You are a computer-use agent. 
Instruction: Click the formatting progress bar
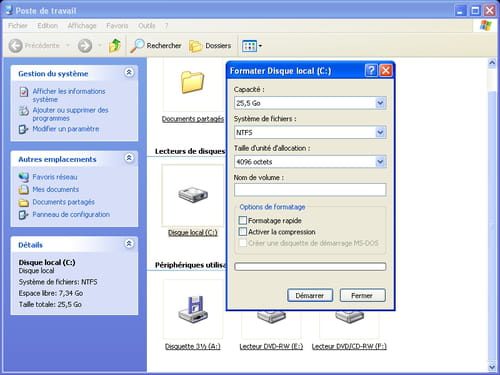tap(310, 266)
